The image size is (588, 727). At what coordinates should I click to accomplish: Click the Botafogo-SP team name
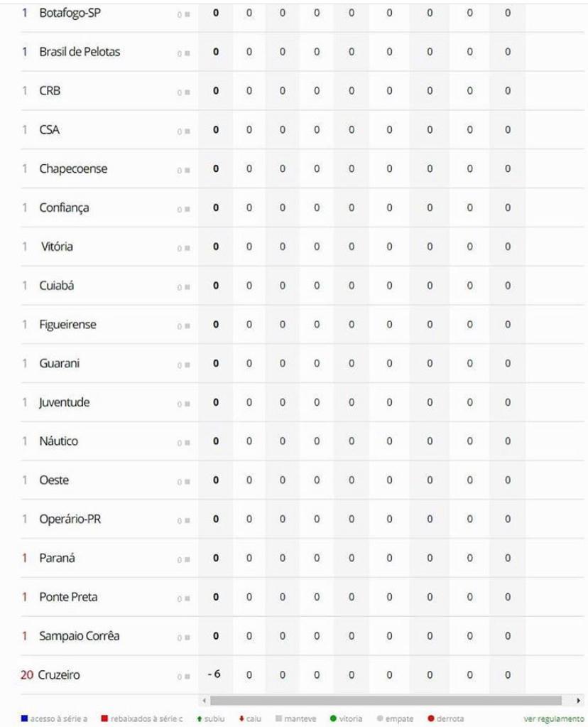coord(70,13)
